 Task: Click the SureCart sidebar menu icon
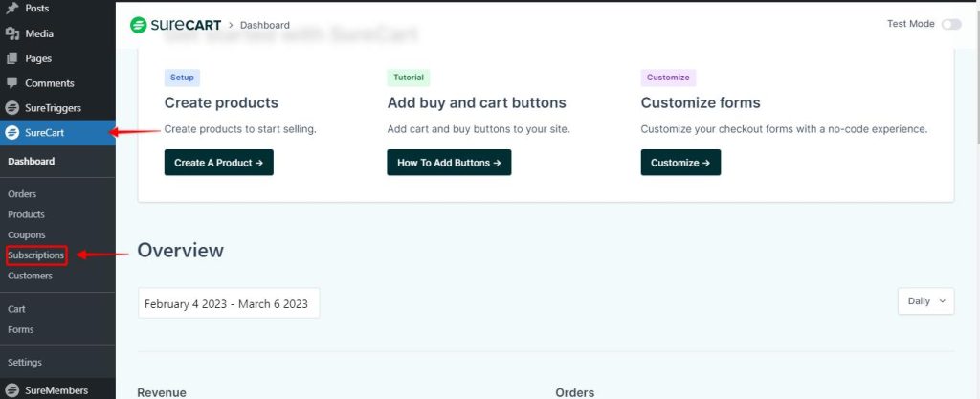click(12, 133)
